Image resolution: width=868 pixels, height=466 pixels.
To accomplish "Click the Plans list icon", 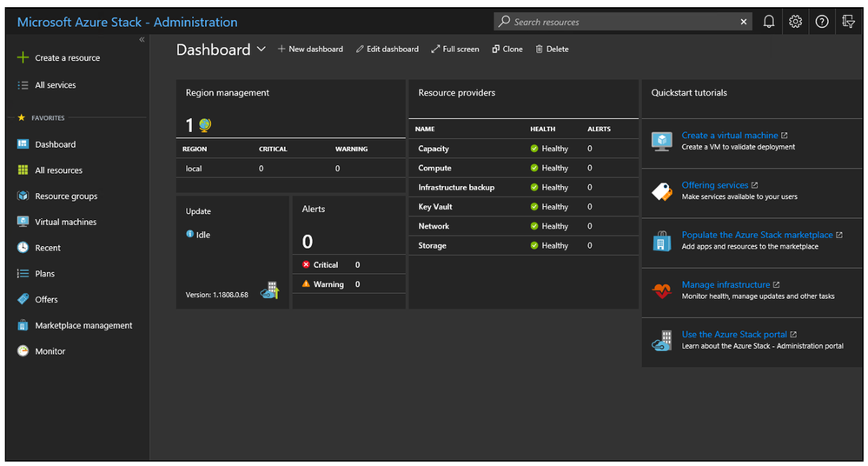I will pyautogui.click(x=23, y=273).
